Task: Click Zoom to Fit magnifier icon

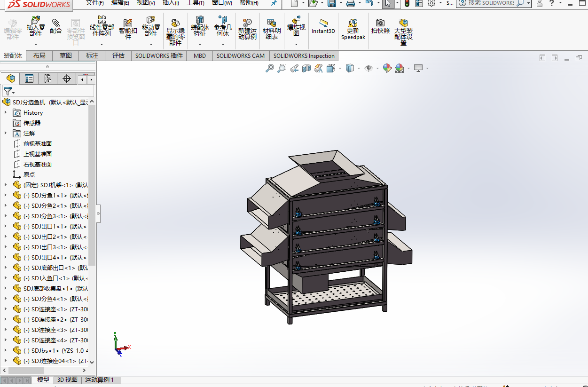Action: (x=269, y=68)
